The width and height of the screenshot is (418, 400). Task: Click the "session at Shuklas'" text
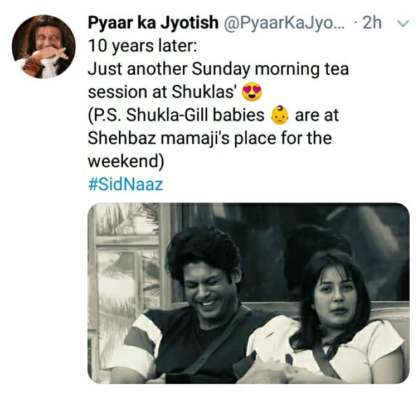162,92
